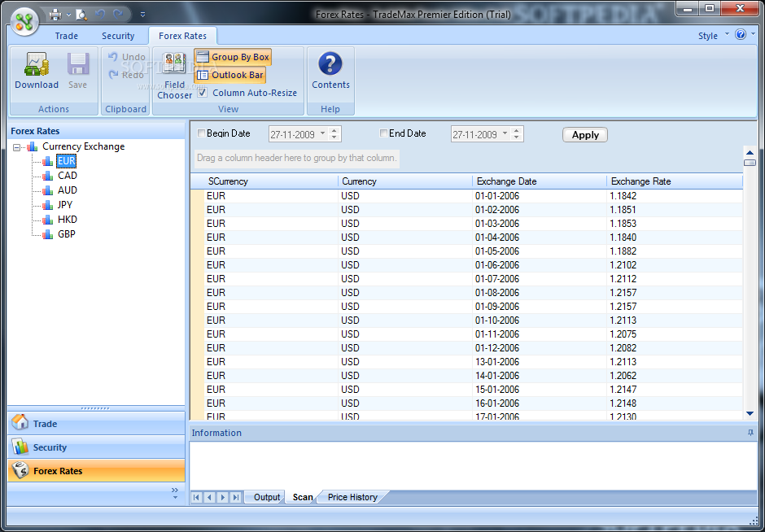Toggle the Group By Box button

click(233, 57)
